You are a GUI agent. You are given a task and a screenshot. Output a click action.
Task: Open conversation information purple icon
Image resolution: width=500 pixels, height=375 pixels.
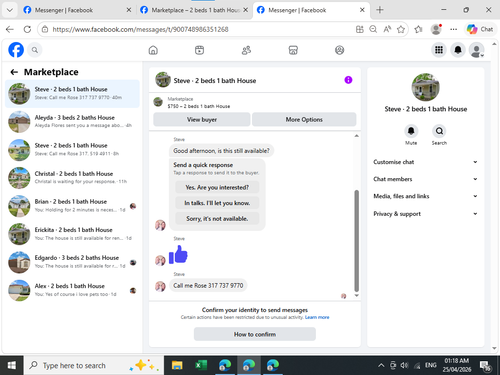coord(348,80)
